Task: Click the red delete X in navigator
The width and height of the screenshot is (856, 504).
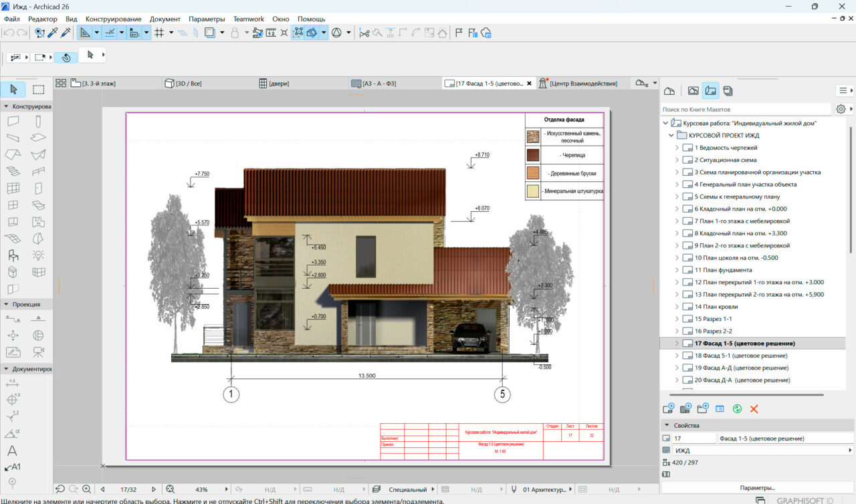Action: pyautogui.click(x=754, y=408)
